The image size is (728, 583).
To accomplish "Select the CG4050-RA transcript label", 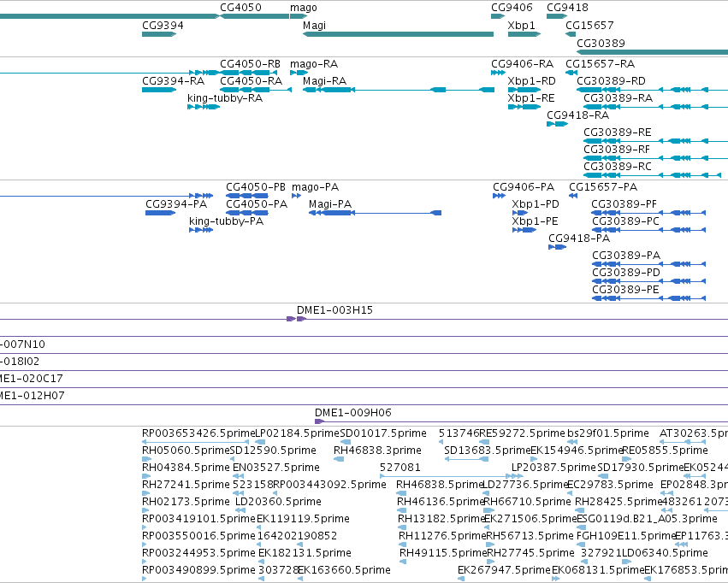I will pyautogui.click(x=252, y=80).
